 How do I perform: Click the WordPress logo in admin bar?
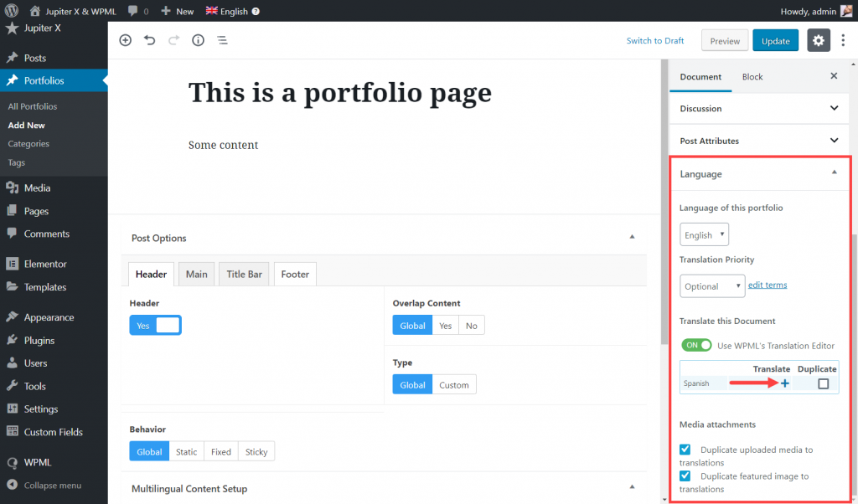click(x=12, y=10)
